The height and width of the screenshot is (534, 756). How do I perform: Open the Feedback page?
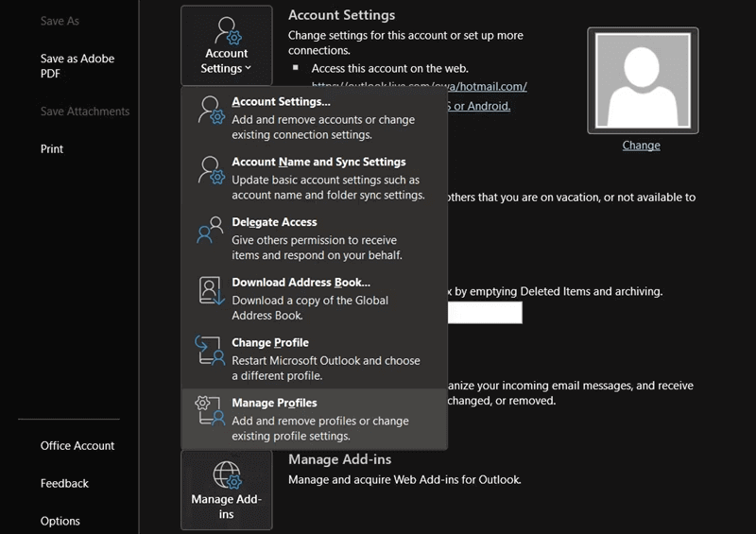tap(64, 484)
